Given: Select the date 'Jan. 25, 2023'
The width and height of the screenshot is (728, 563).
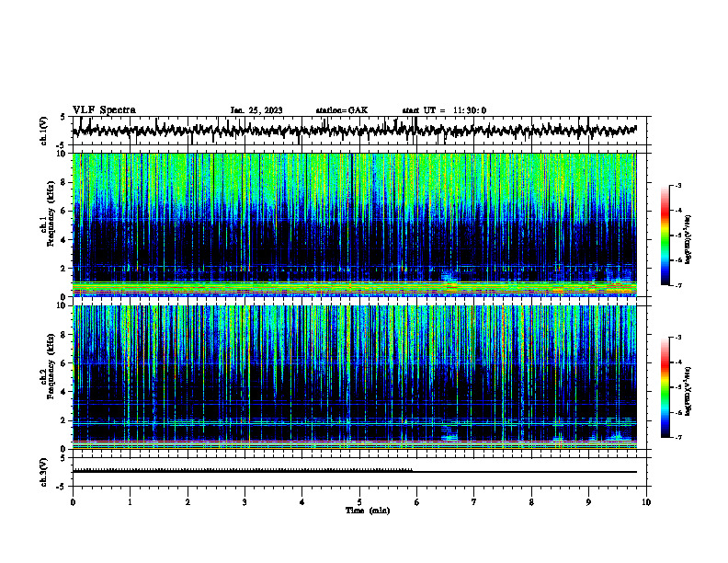Looking at the screenshot, I should click(x=256, y=110).
